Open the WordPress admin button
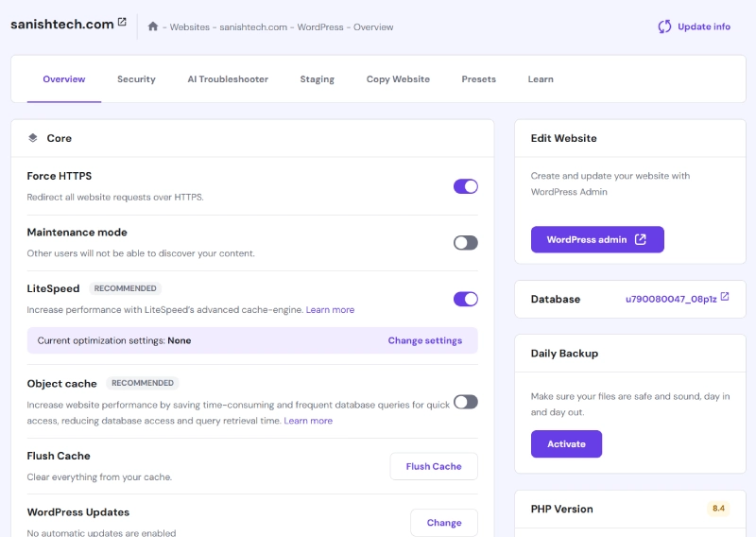The image size is (756, 537). click(x=597, y=239)
